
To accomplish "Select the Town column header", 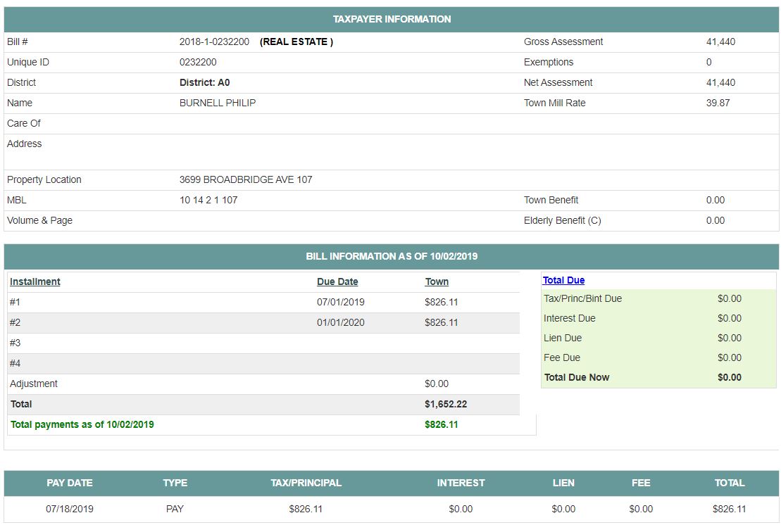I will (437, 281).
